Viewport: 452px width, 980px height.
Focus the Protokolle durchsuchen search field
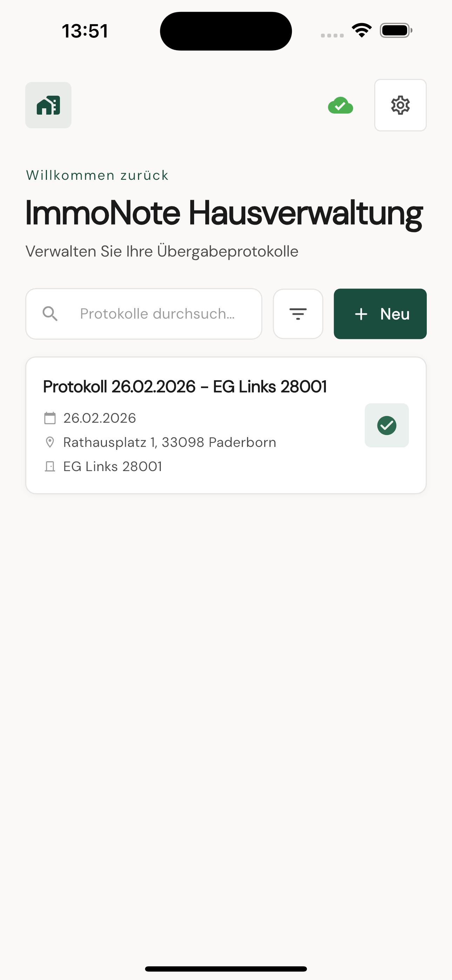(x=157, y=314)
